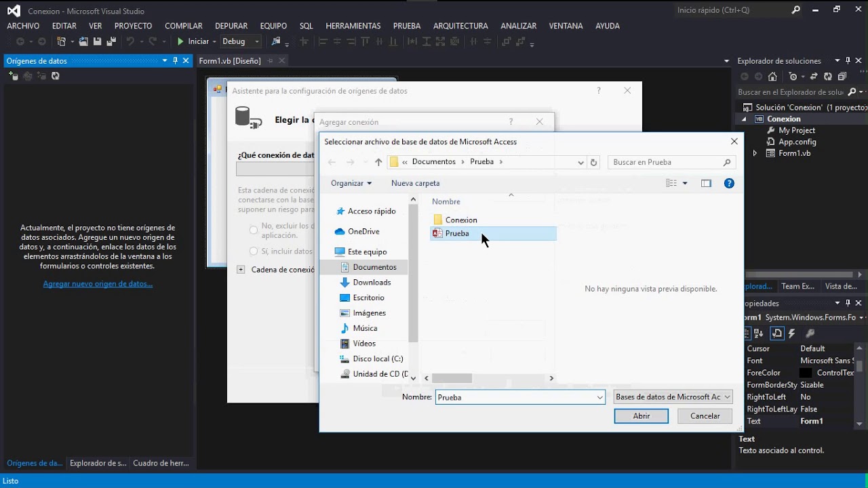The image size is (868, 488).
Task: Click the save file icon in toolbar
Action: [98, 41]
